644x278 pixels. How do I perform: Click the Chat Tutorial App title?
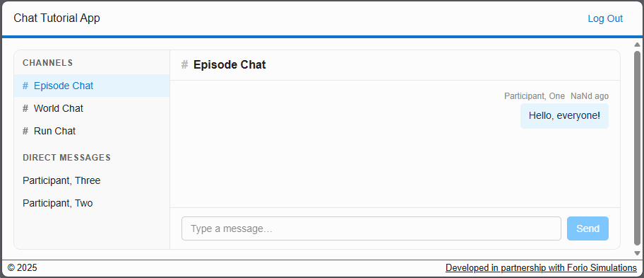[56, 18]
